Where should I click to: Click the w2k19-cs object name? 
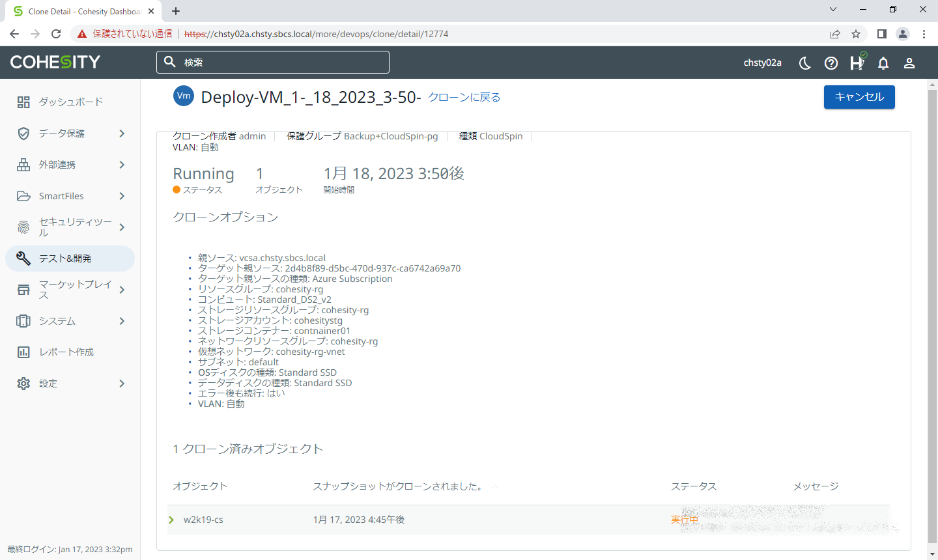[203, 520]
